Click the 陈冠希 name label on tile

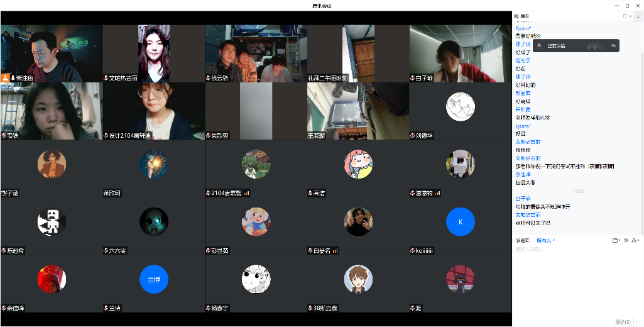point(15,250)
